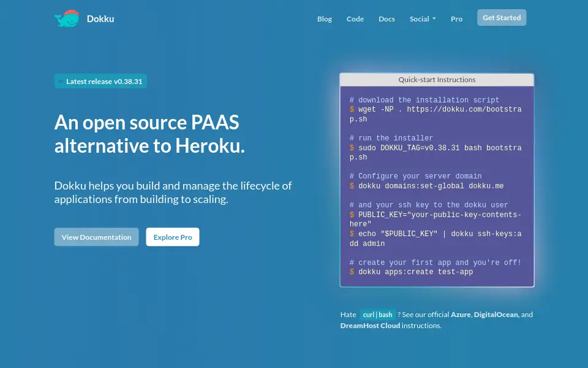588x368 pixels.
Task: Follow the DigitalOcean instructions link
Action: tap(496, 315)
